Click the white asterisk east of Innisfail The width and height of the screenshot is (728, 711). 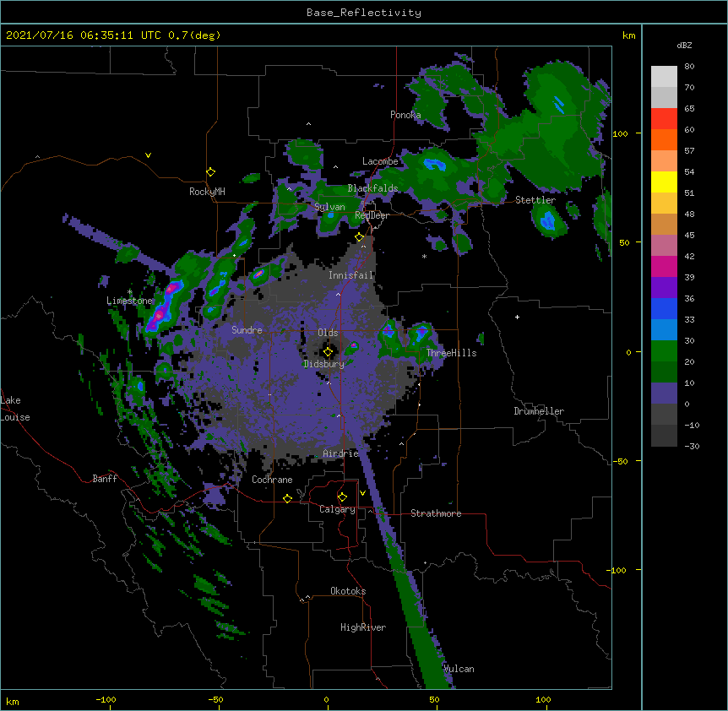tap(424, 256)
